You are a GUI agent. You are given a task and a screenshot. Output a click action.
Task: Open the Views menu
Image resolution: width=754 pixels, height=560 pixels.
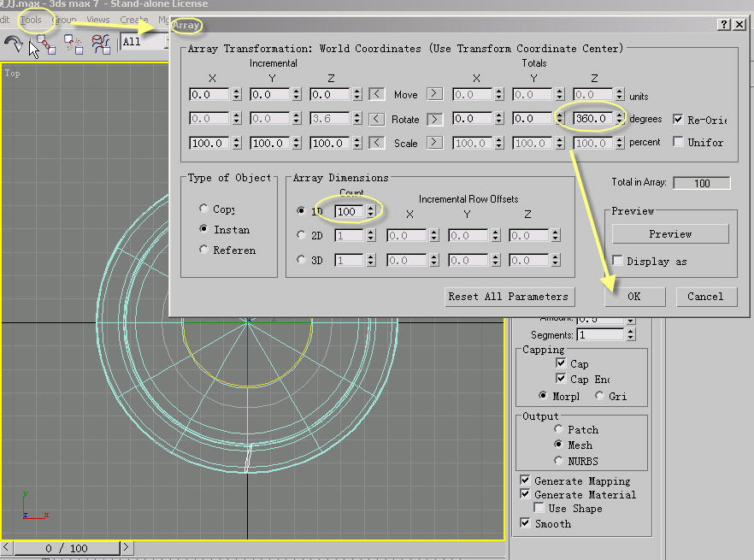[x=98, y=20]
